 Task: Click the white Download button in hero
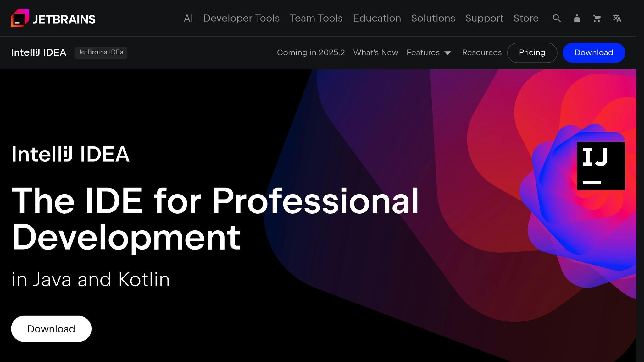[x=51, y=329]
